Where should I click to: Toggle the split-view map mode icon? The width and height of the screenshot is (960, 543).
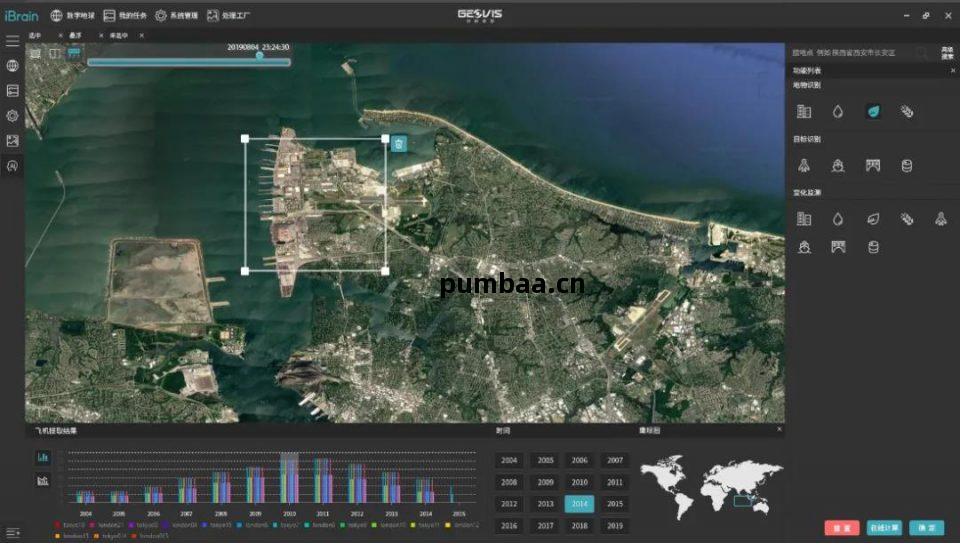click(54, 54)
